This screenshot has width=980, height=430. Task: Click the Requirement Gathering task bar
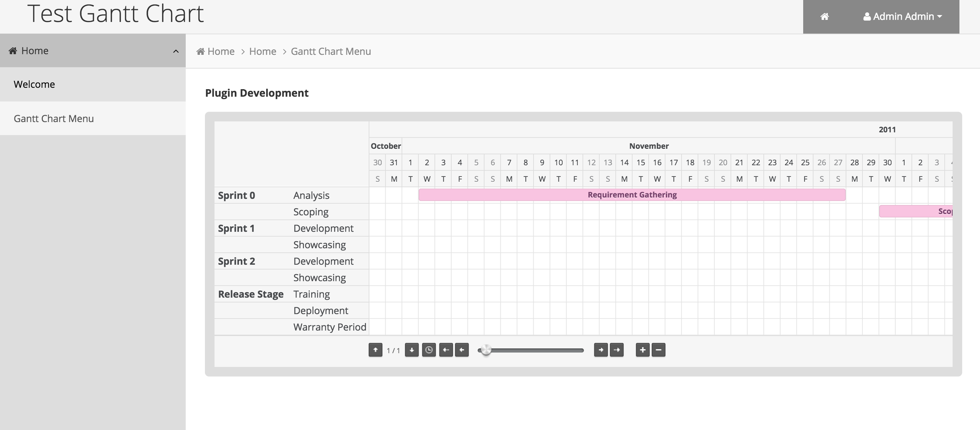point(632,195)
